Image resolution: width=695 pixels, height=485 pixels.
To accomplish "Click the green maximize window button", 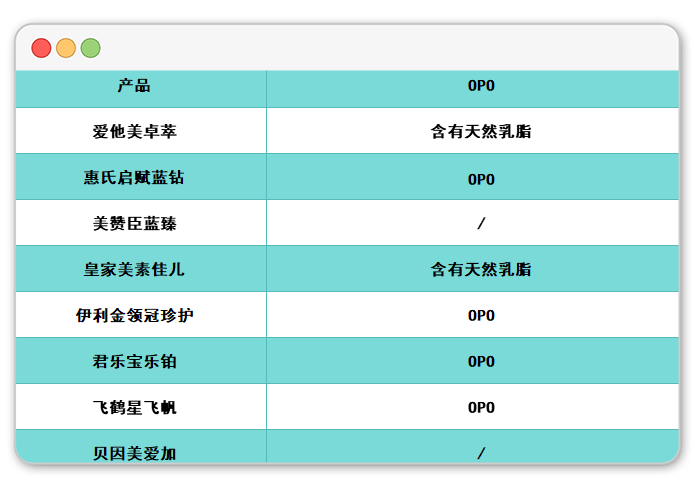I will coord(90,48).
